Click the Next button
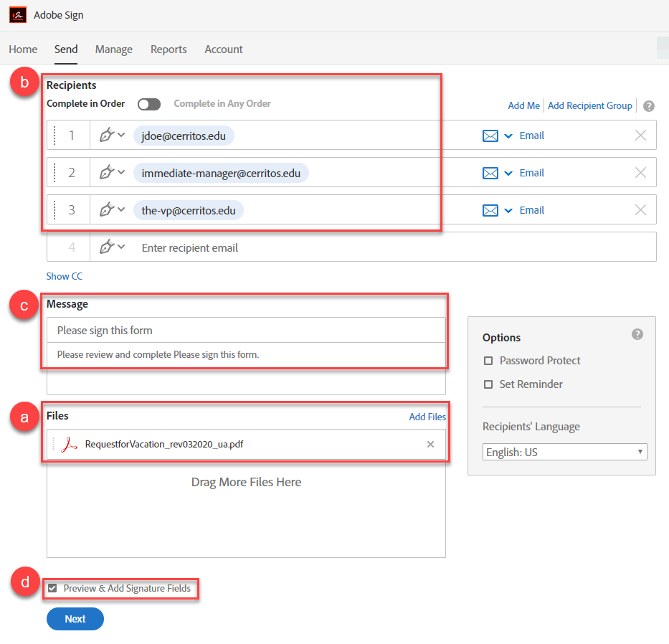This screenshot has width=669, height=644. tap(75, 619)
